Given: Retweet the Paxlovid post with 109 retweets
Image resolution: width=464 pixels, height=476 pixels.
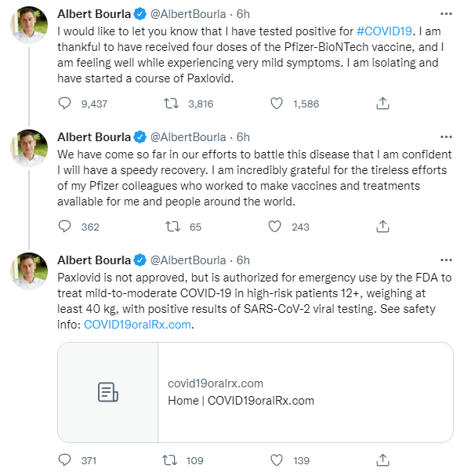Looking at the screenshot, I should [169, 460].
